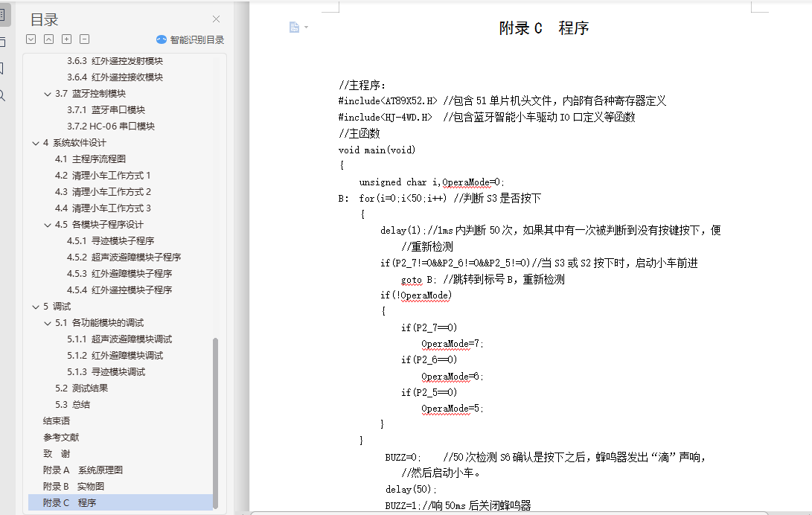The width and height of the screenshot is (812, 515).
Task: Select the outline sidebar icon at top left
Action: 2,14
